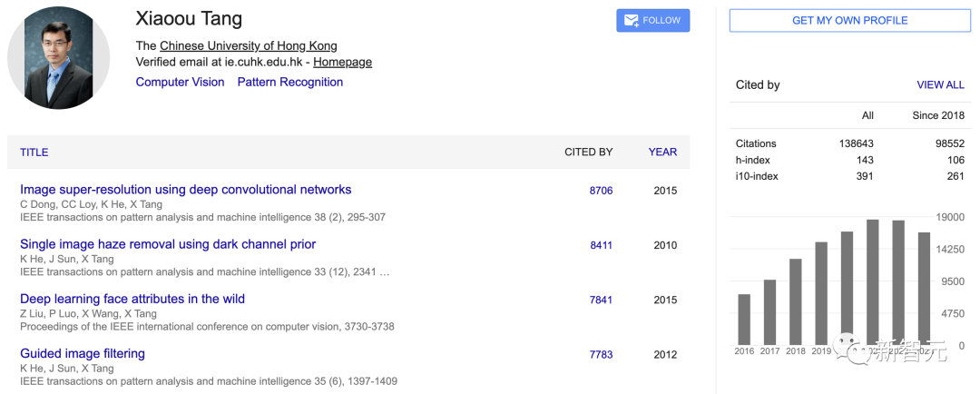Click View All citations link
The image size is (980, 394).
click(x=940, y=84)
